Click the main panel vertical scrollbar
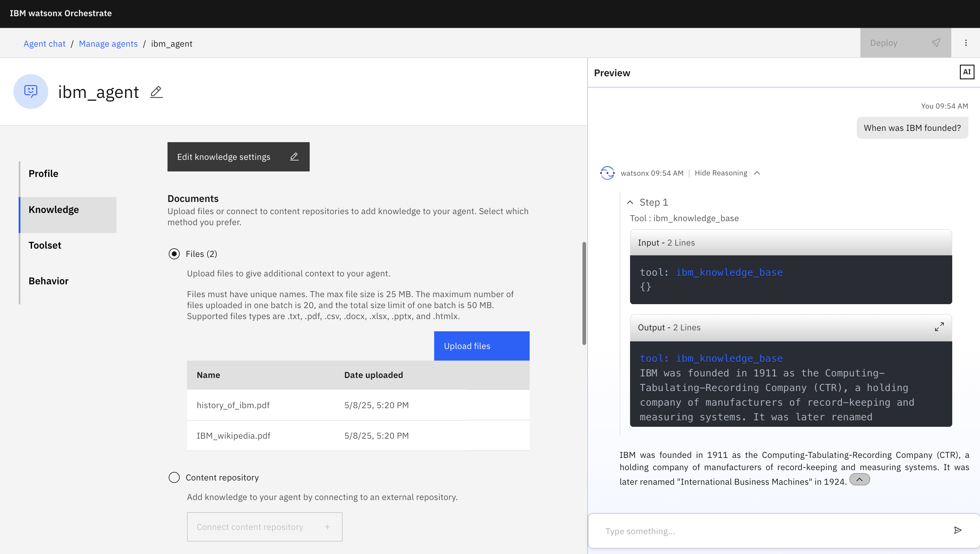This screenshot has height=554, width=980. (x=584, y=293)
